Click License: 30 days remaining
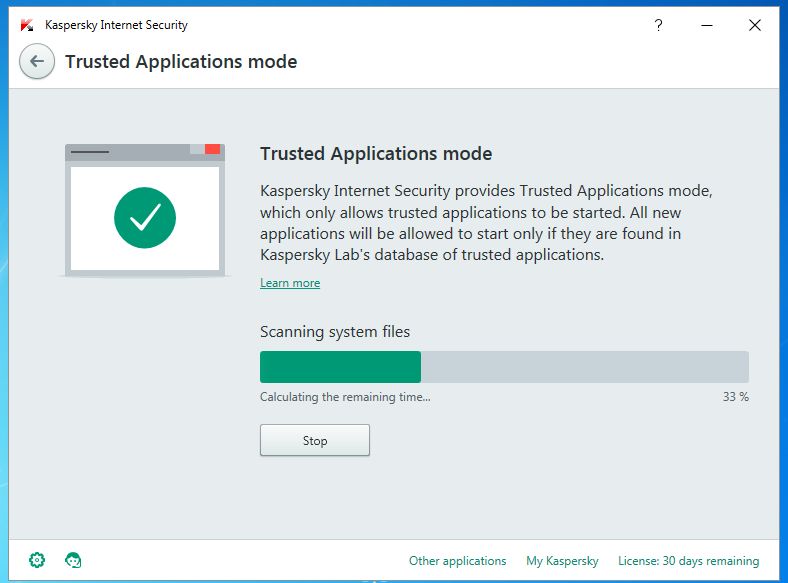The width and height of the screenshot is (788, 583). [688, 561]
